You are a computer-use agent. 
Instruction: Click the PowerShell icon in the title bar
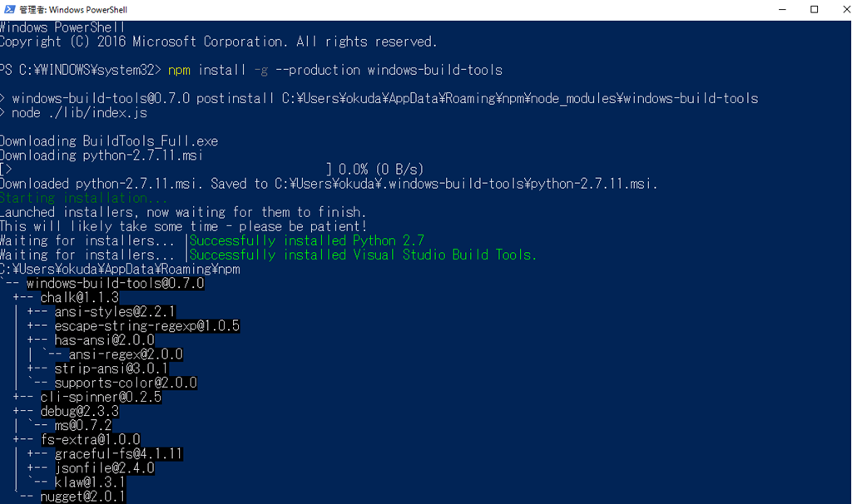(x=9, y=9)
